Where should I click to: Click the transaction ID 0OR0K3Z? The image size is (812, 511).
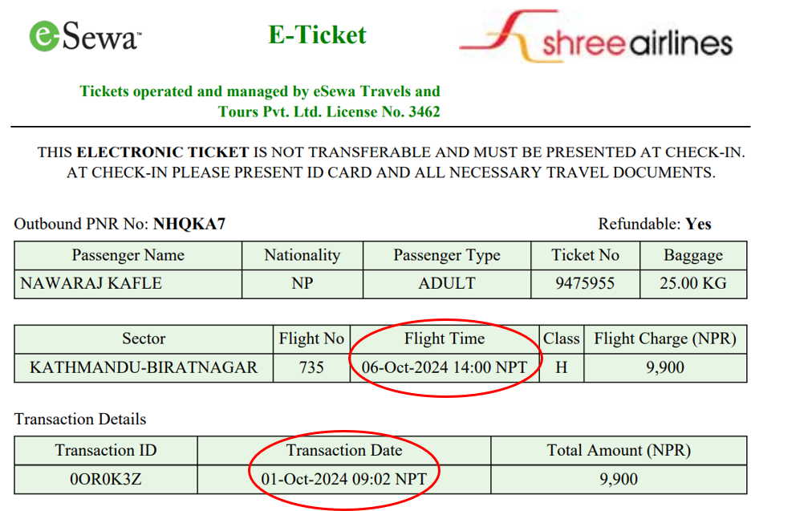[105, 479]
